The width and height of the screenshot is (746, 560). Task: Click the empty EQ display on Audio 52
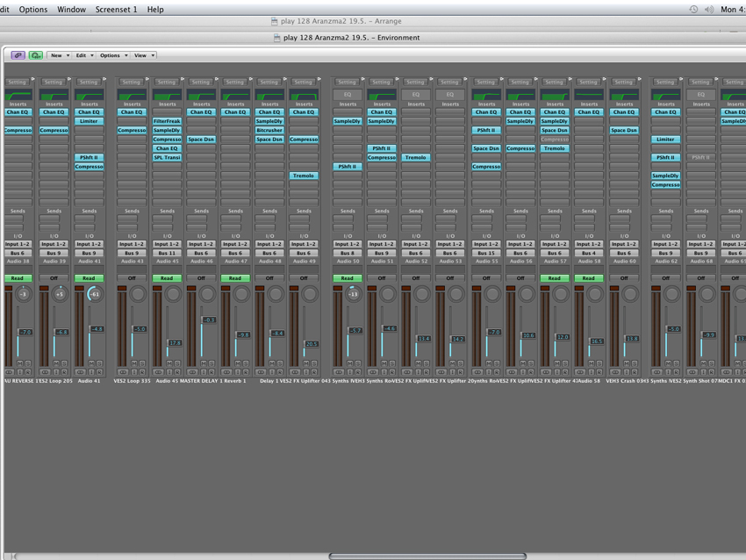click(x=416, y=95)
